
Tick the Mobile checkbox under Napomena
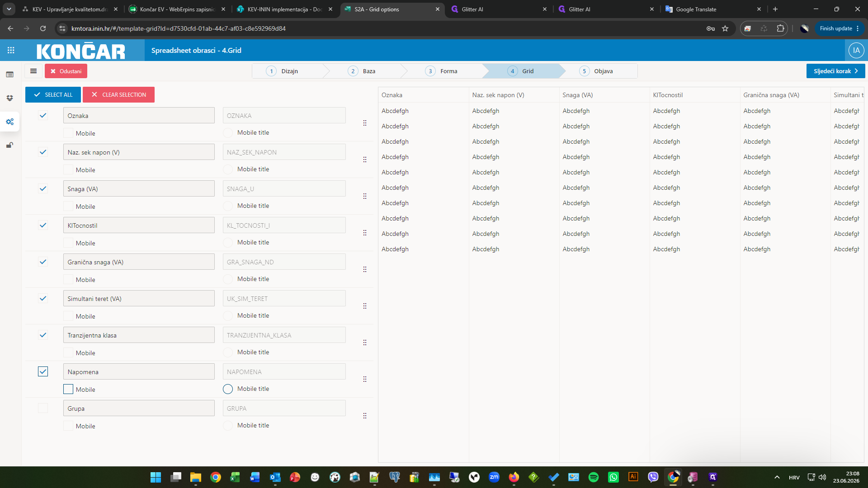point(68,389)
